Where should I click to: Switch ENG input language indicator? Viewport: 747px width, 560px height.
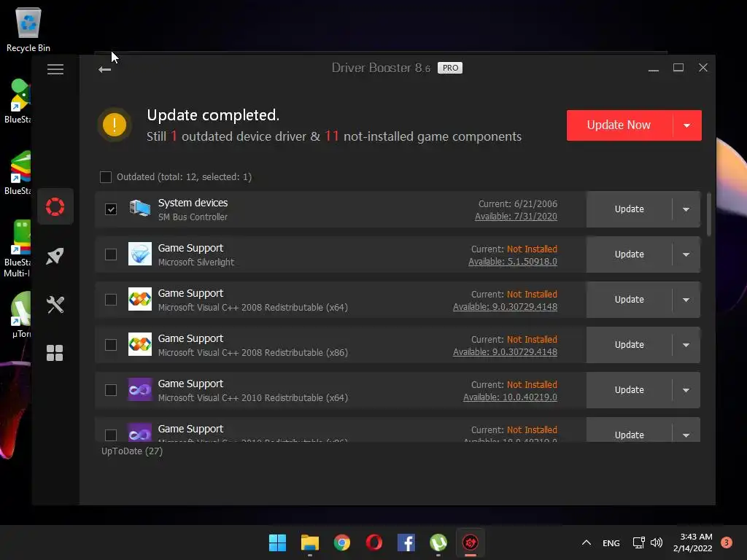coord(611,542)
